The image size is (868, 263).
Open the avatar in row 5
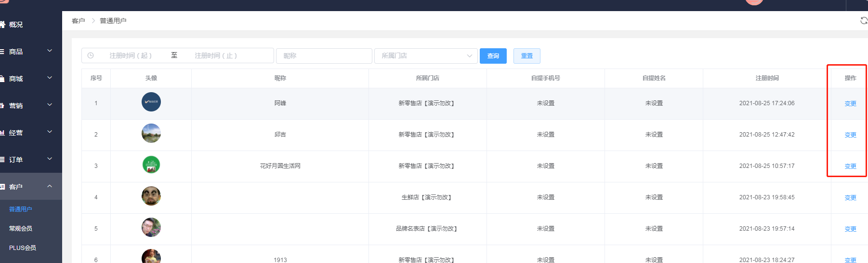tap(151, 227)
